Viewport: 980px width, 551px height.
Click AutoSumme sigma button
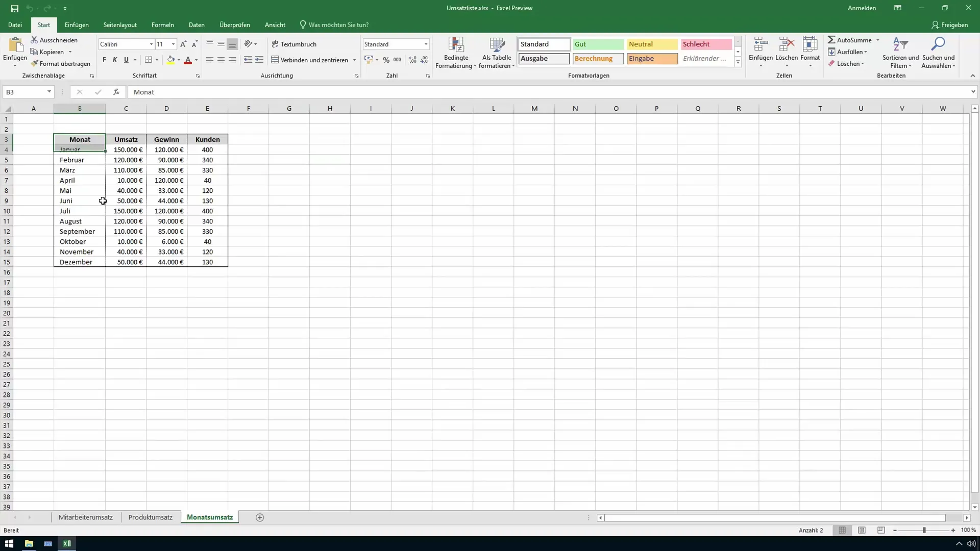click(x=849, y=40)
